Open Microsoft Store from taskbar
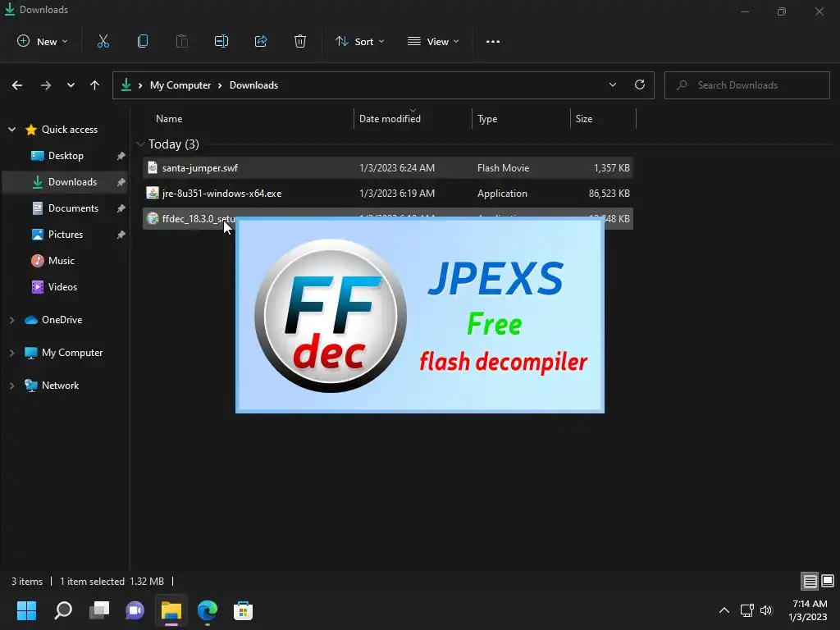The image size is (840, 630). 243,610
